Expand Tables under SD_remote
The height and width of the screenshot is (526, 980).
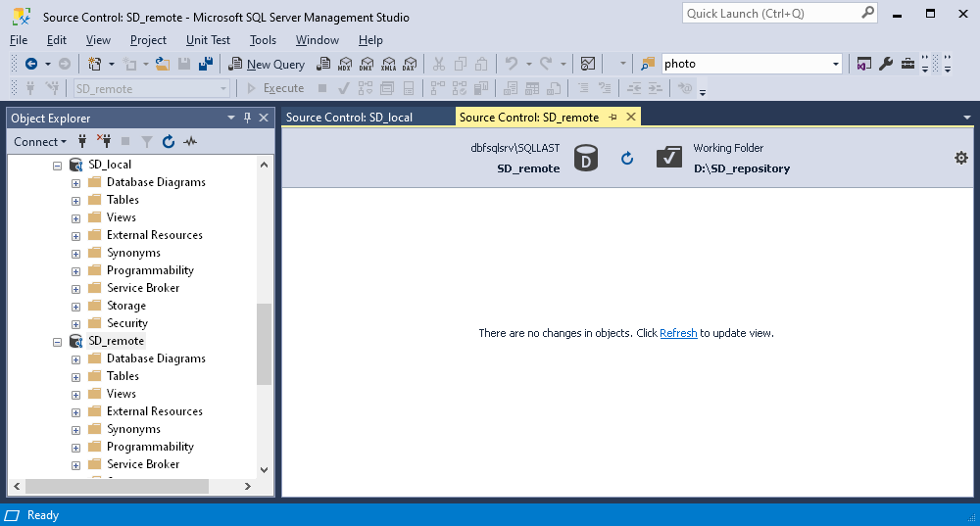pyautogui.click(x=75, y=377)
